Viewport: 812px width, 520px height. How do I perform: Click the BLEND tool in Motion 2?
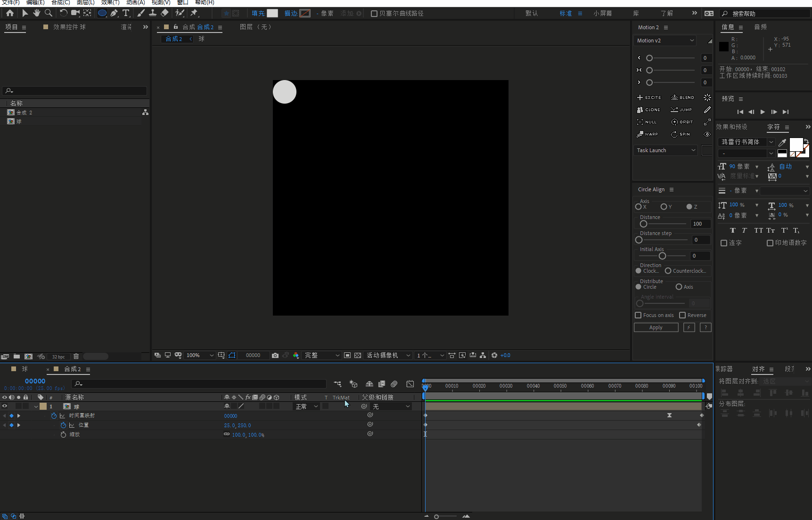pyautogui.click(x=682, y=97)
